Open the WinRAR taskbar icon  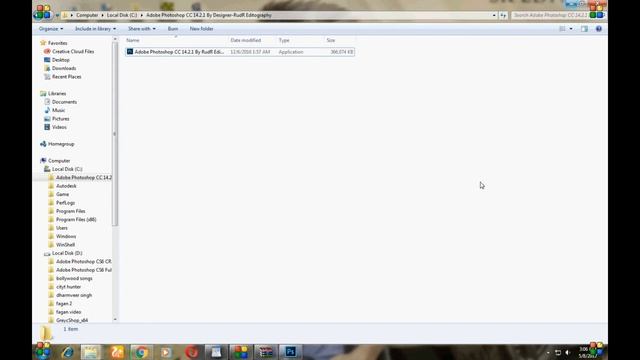pos(266,352)
